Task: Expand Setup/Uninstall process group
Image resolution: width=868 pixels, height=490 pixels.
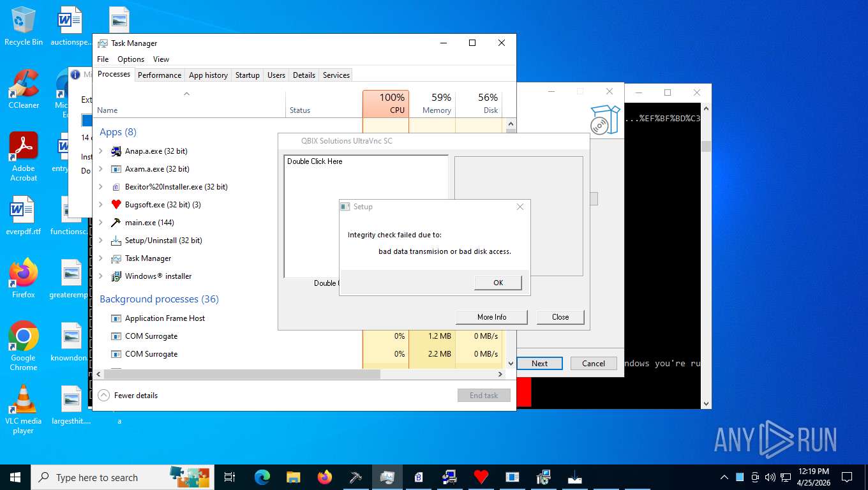Action: [101, 241]
